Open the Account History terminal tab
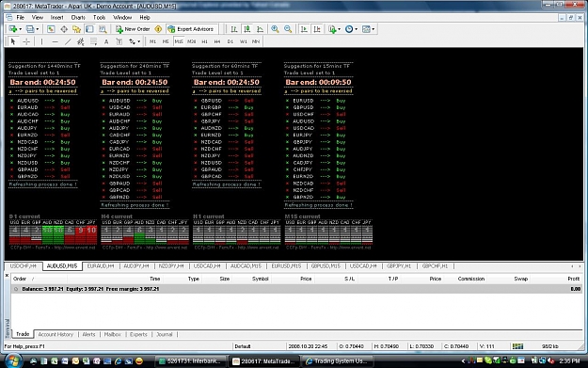The height and width of the screenshot is (368, 588). point(56,334)
